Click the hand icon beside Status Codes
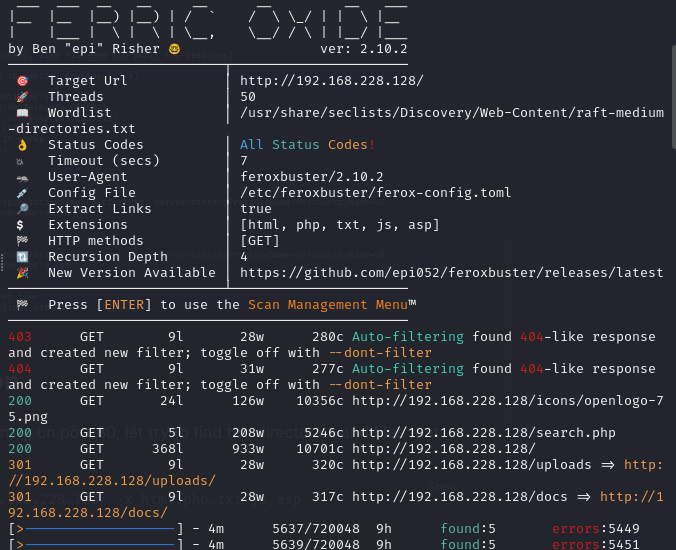 point(22,145)
